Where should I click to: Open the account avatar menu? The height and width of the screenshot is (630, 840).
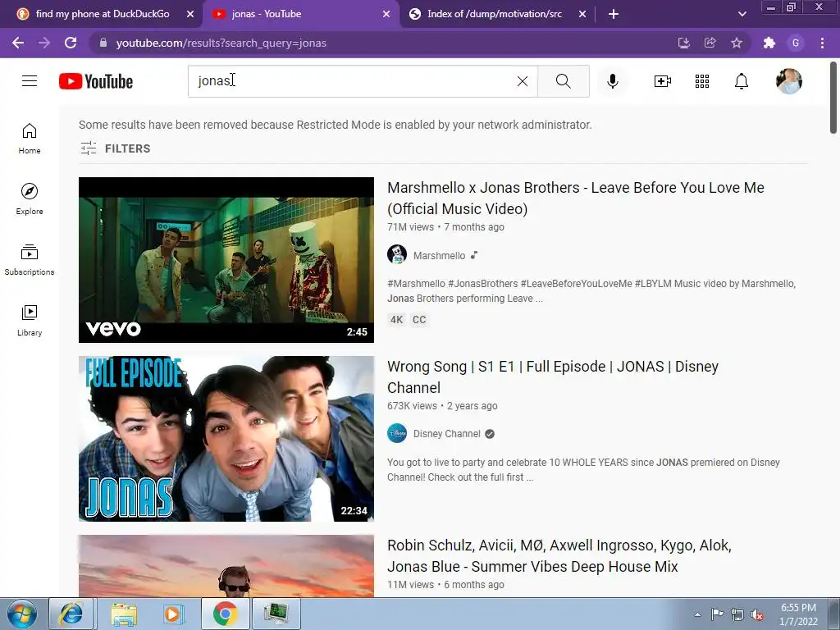pos(789,81)
